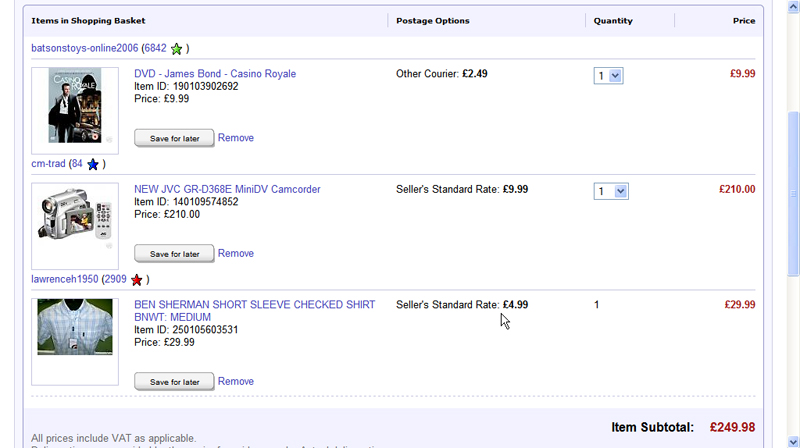The image size is (800, 448).
Task: Visit seller batsonstoys-online2006 profile
Action: pyautogui.click(x=85, y=48)
